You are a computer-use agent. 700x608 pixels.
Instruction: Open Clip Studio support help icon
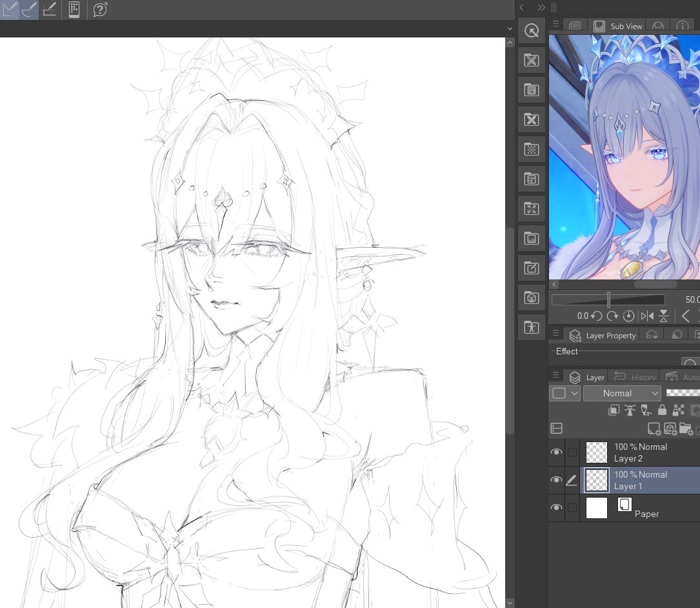[x=100, y=10]
